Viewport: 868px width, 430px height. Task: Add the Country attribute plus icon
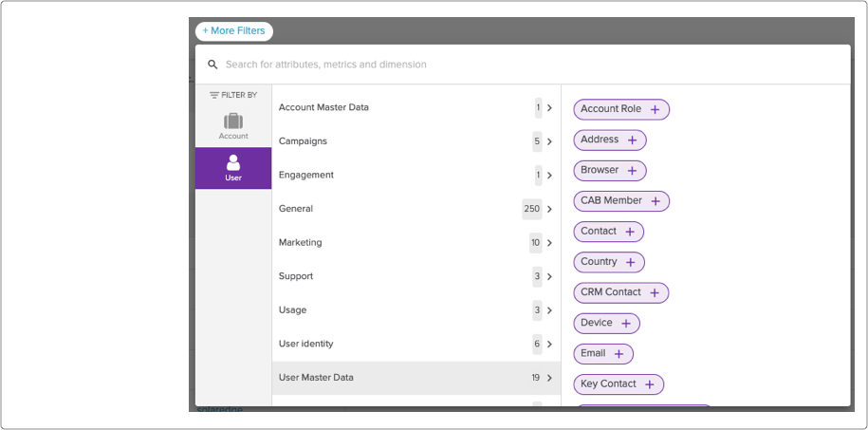pos(631,262)
